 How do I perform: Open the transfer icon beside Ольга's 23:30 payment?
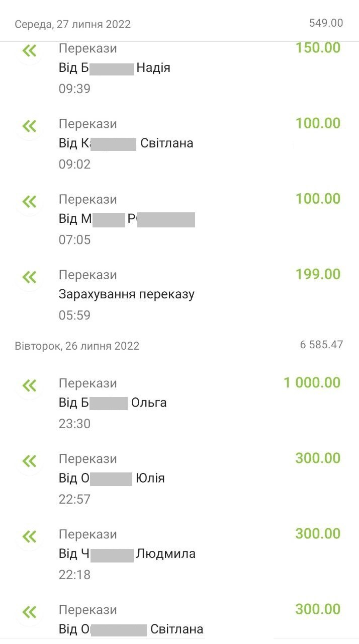pos(30,386)
